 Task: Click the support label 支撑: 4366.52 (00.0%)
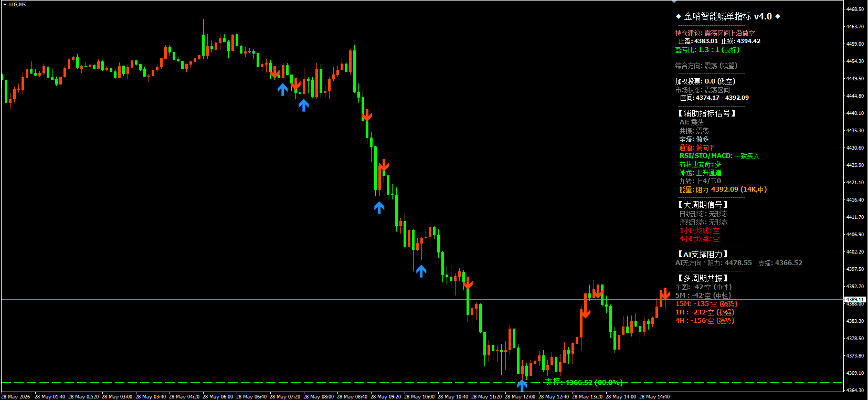[x=584, y=382]
